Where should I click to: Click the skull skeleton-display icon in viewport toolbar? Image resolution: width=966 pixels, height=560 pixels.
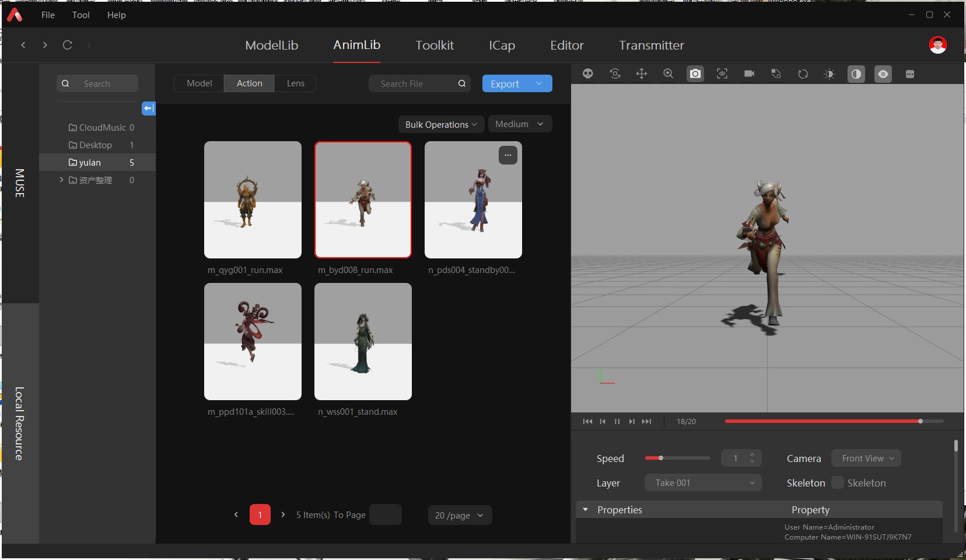pyautogui.click(x=588, y=74)
